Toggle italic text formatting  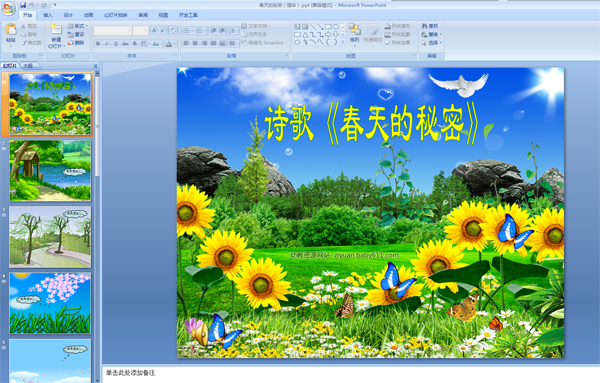click(107, 44)
